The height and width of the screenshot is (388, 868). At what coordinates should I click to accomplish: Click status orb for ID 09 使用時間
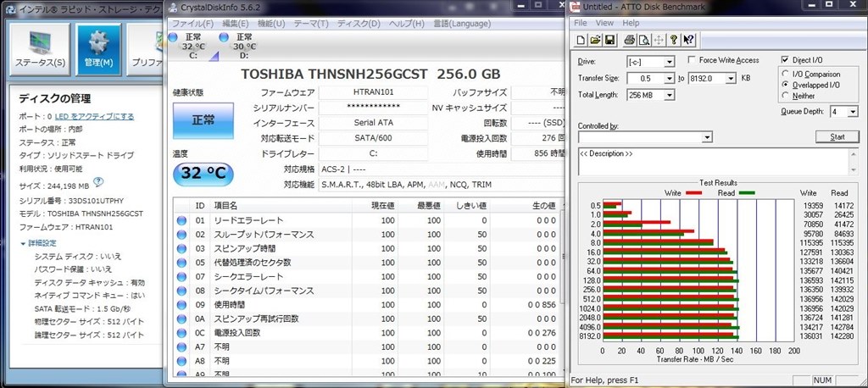pos(181,305)
